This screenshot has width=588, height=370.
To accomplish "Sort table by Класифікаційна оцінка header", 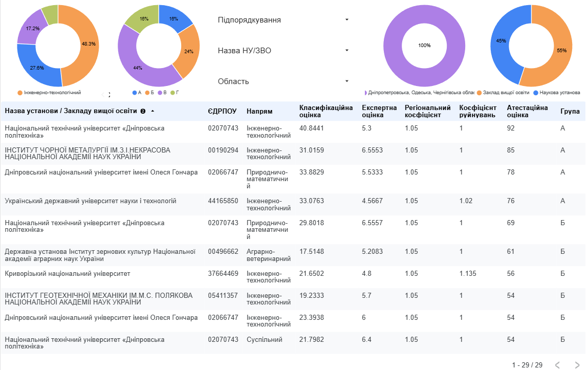I will tap(326, 112).
